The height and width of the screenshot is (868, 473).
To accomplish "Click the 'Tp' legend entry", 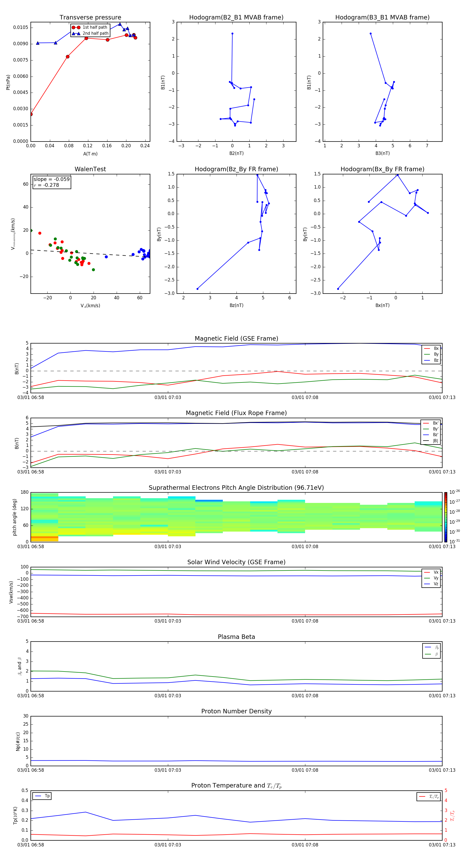I will [x=42, y=796].
